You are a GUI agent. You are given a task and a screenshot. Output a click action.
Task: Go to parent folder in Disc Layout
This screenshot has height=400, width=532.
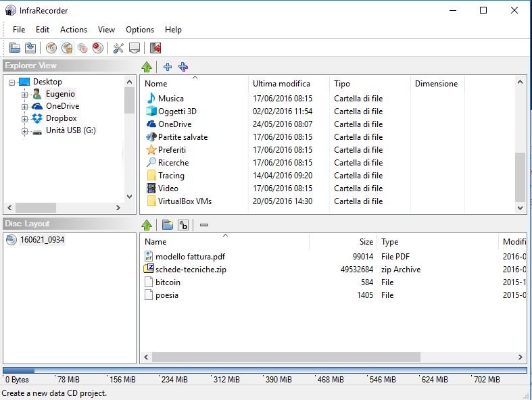coord(147,224)
